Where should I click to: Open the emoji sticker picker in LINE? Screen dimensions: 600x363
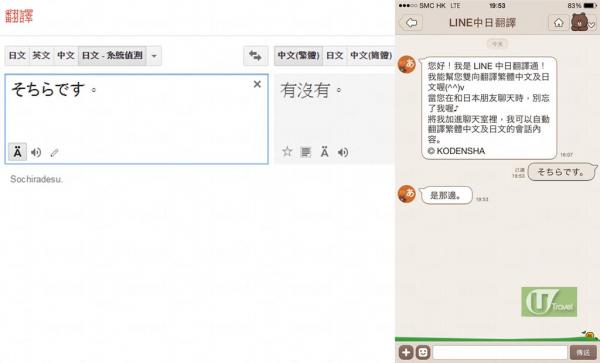423,352
